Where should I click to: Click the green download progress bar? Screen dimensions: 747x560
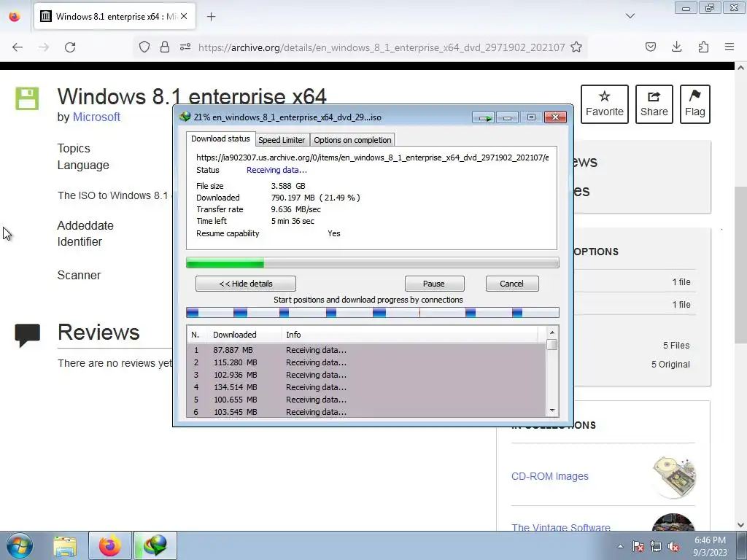[x=373, y=262]
